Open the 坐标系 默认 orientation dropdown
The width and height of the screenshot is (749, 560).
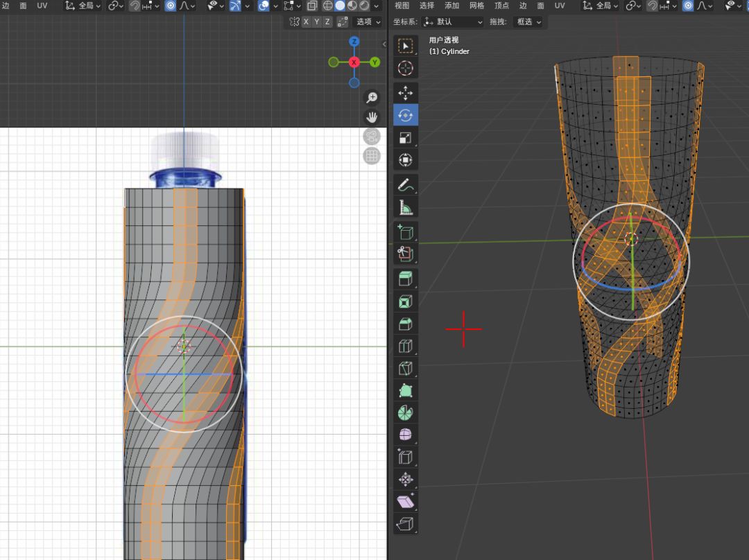452,22
